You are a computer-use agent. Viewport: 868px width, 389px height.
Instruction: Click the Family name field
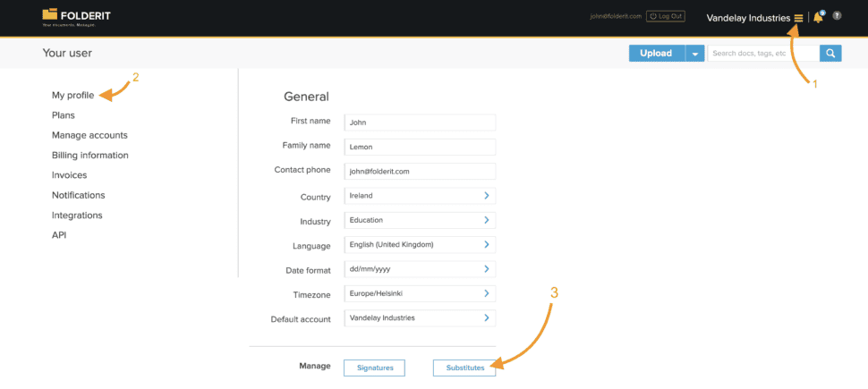(x=420, y=147)
